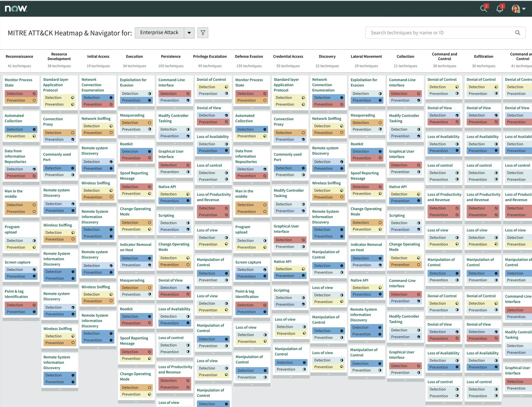532x407 pixels.
Task: Click the ServiceNow 'now' logo
Action: pos(16,8)
